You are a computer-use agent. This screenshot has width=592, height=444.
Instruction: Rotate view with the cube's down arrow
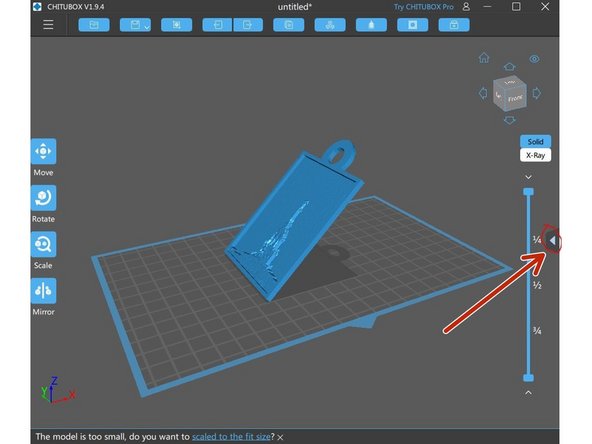510,120
